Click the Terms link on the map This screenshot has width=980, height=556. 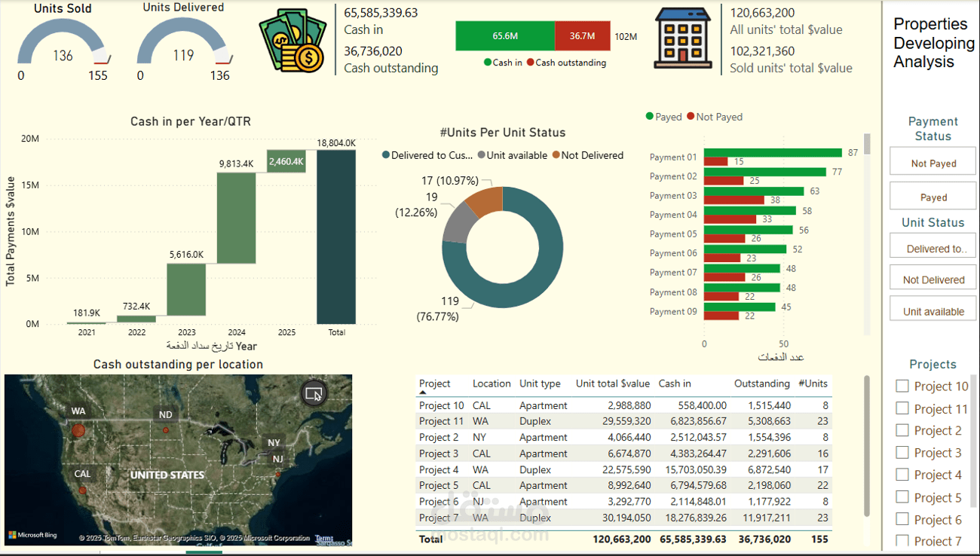[324, 538]
